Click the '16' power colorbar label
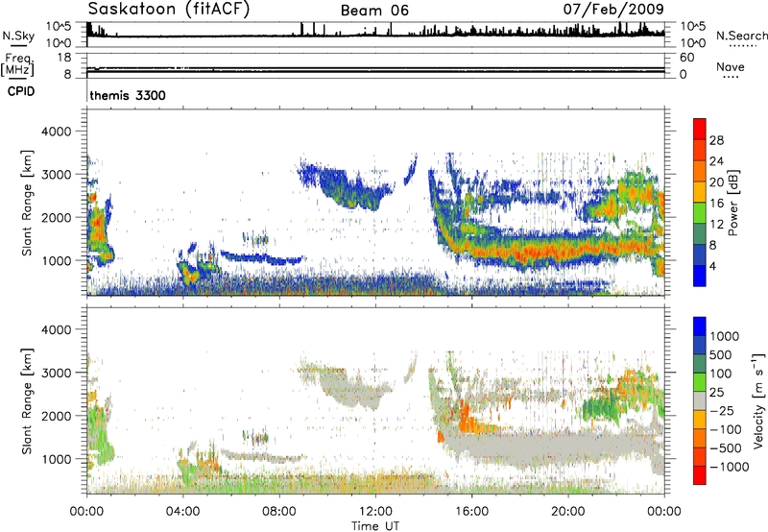Screen dimensions: 768x532 pyautogui.click(x=716, y=204)
